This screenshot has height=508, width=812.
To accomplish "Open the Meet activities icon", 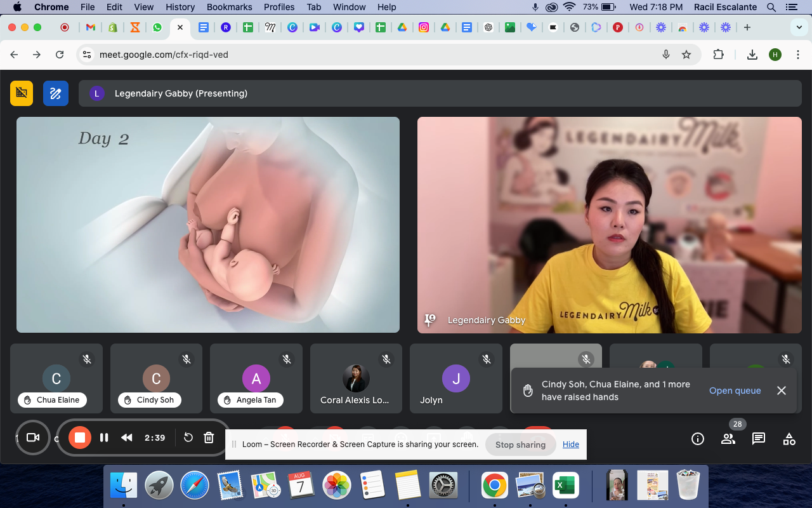I will tap(789, 439).
